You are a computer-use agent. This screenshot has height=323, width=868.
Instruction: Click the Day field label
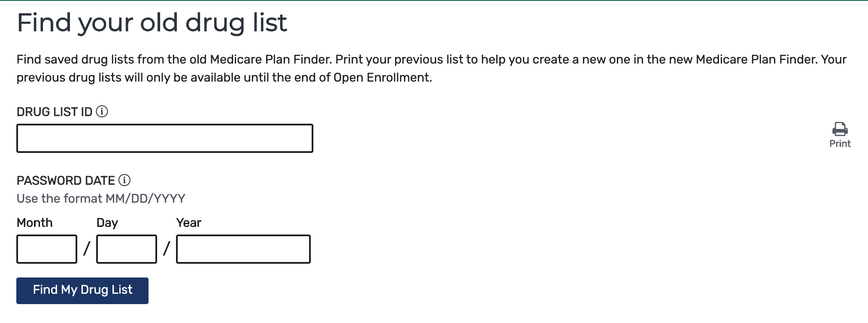coord(107,223)
